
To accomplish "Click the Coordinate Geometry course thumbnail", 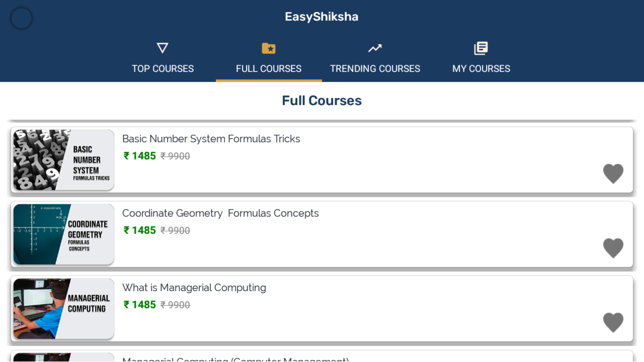I will point(63,234).
